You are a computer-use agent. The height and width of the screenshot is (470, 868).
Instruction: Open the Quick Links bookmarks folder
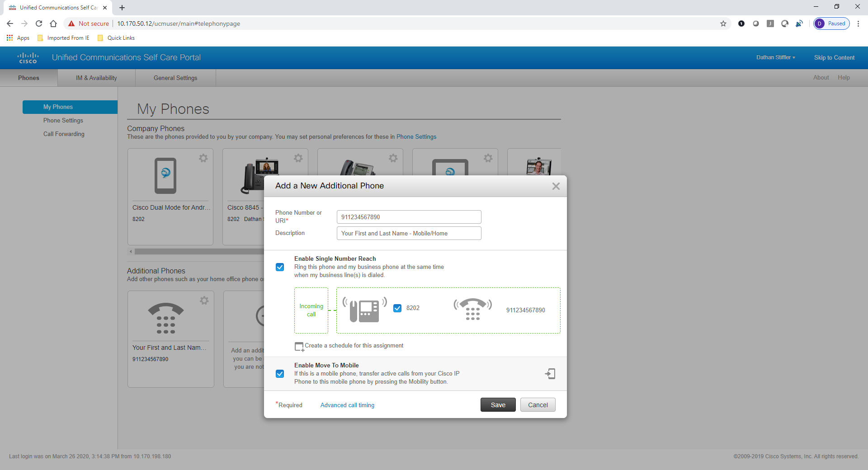coord(116,38)
